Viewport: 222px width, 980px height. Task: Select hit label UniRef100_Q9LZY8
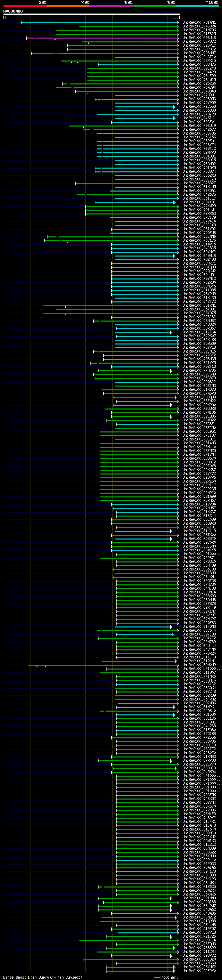pyautogui.click(x=199, y=68)
